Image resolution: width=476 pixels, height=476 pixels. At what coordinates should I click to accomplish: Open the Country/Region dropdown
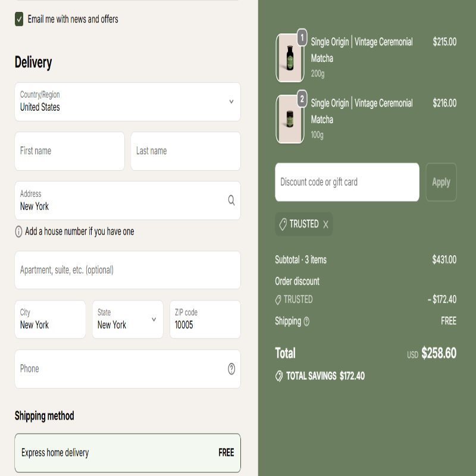127,102
